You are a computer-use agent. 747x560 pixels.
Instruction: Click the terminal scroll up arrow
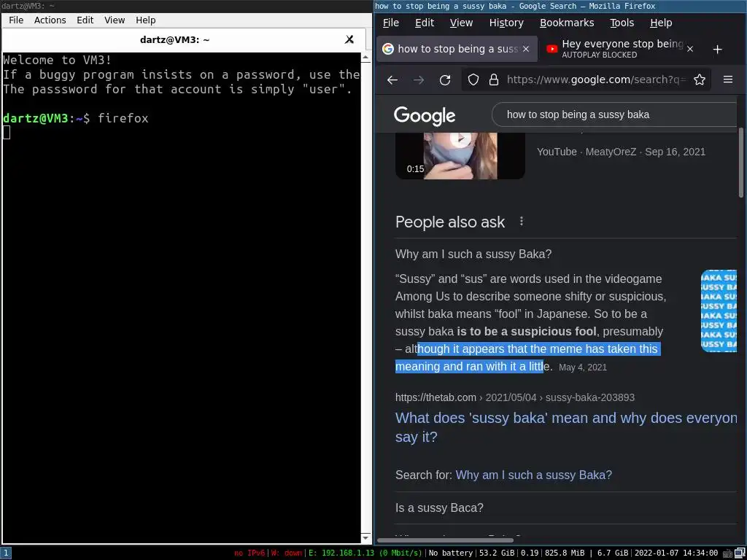click(365, 58)
